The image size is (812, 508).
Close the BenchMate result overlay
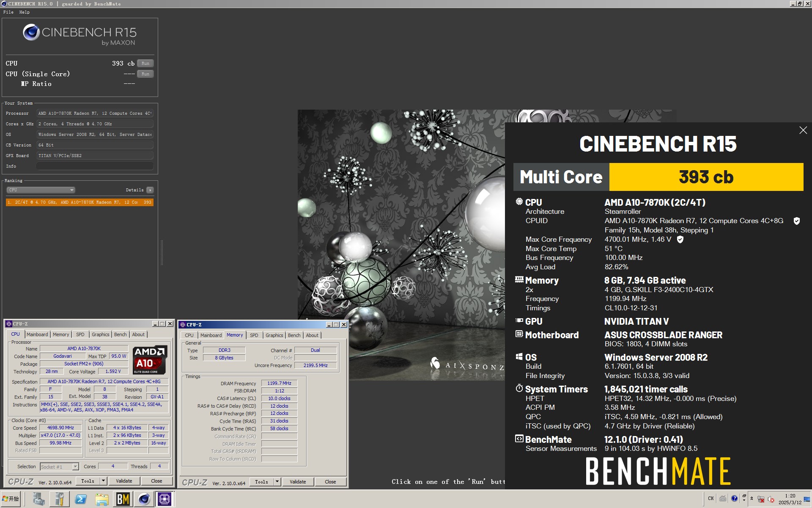(x=803, y=130)
